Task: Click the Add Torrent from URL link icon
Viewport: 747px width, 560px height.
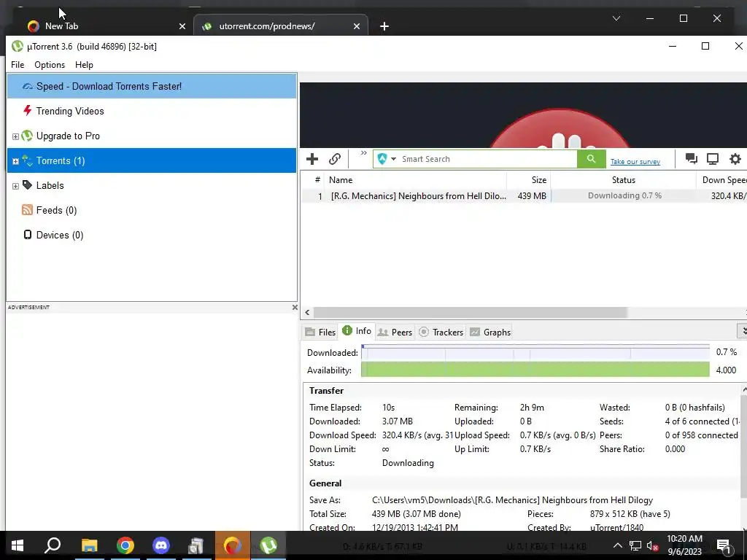Action: (335, 159)
